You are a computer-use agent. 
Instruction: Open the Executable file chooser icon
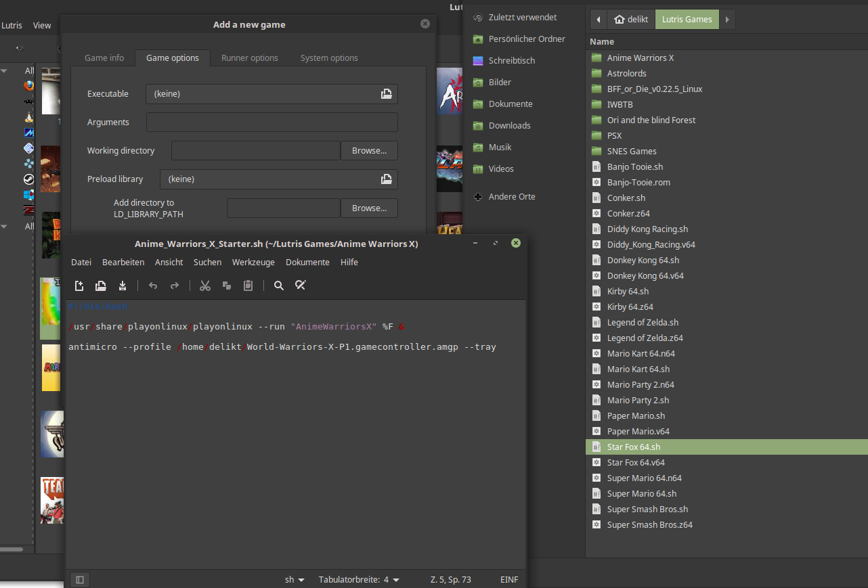(387, 94)
